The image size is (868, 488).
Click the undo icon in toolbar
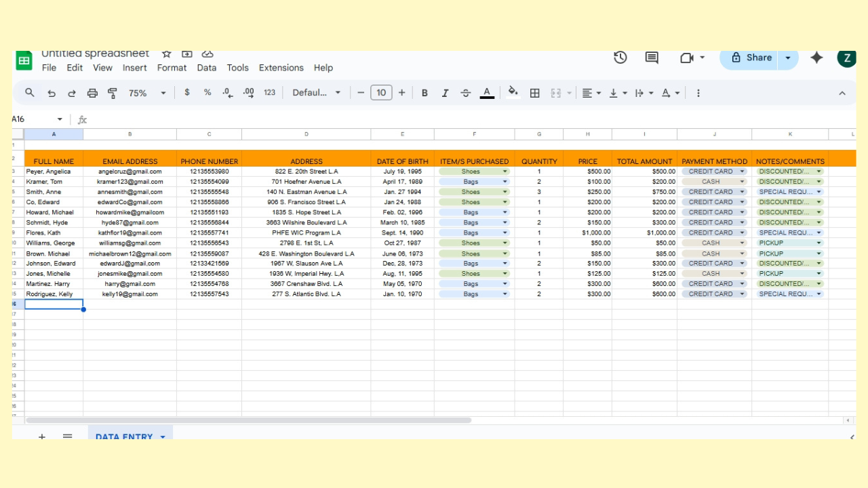pos(52,93)
